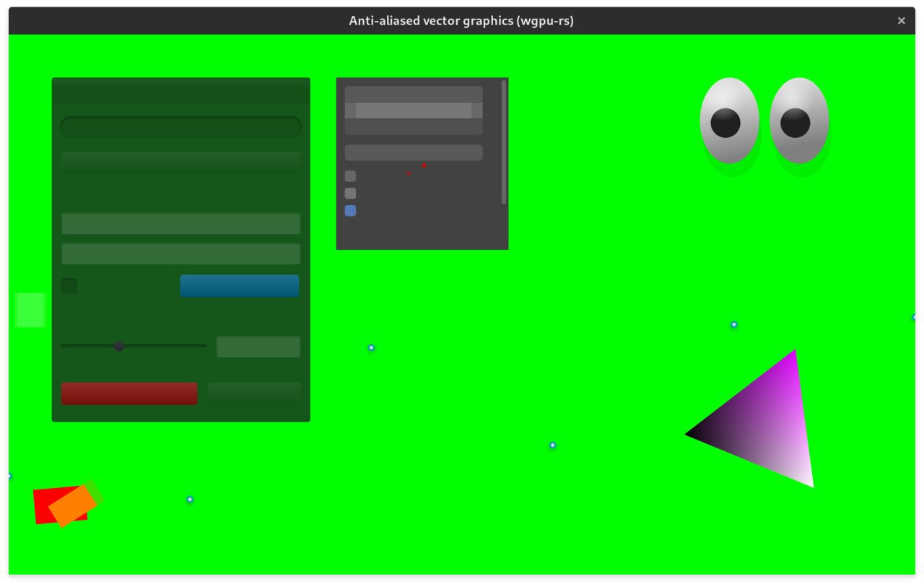The height and width of the screenshot is (584, 924).
Task: Click the gray panel's vertical scrollbar
Action: 504,142
